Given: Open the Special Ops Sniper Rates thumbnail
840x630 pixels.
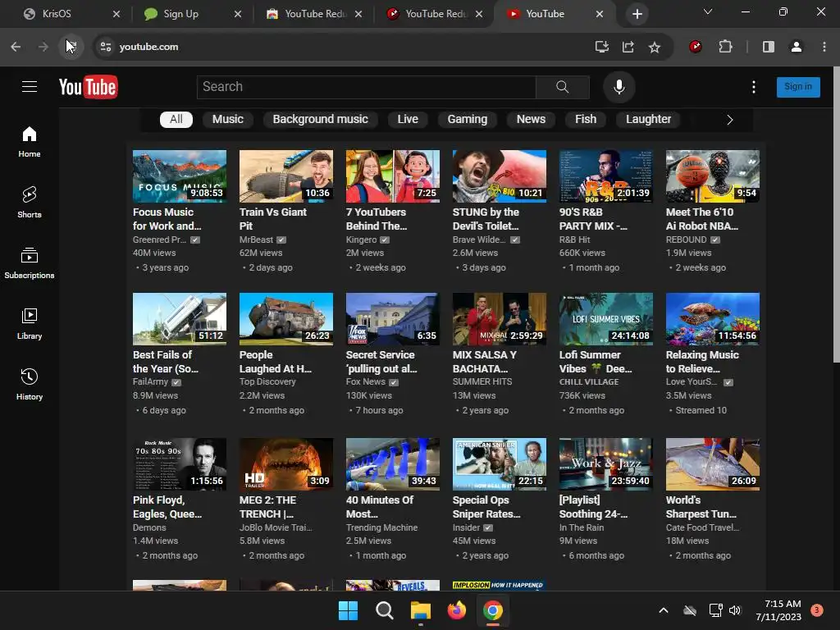Looking at the screenshot, I should click(x=500, y=464).
